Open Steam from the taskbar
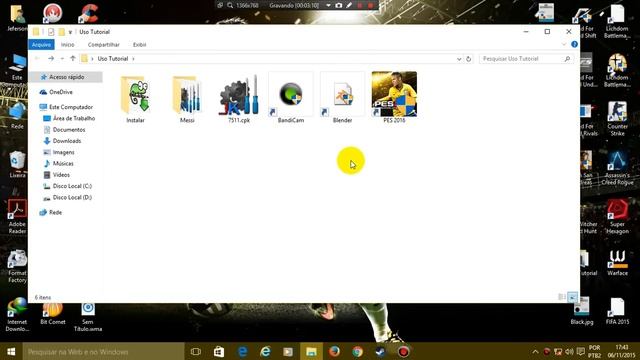 pos(380,351)
